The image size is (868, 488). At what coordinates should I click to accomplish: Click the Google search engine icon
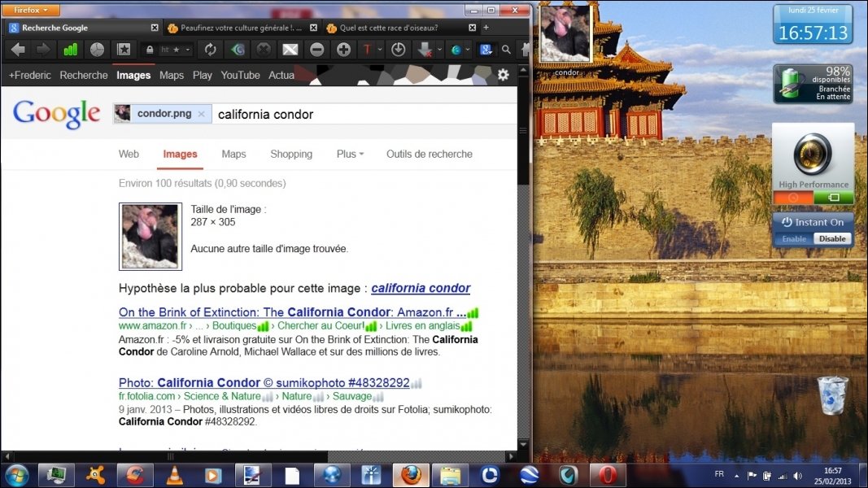[x=486, y=50]
